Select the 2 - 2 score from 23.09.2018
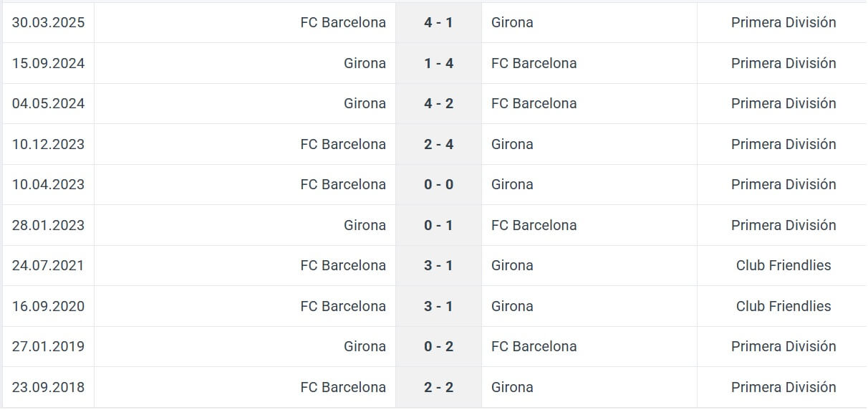Image resolution: width=868 pixels, height=410 pixels. point(438,387)
